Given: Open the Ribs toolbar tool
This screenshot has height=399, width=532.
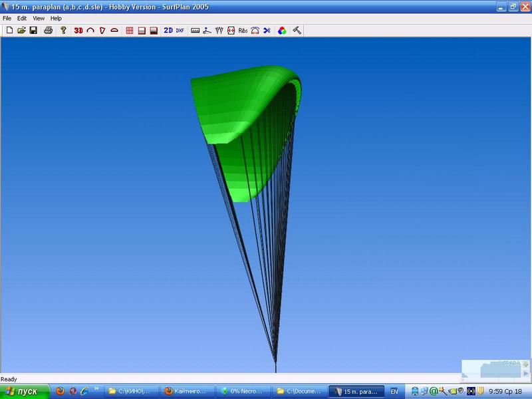Looking at the screenshot, I should (x=243, y=31).
